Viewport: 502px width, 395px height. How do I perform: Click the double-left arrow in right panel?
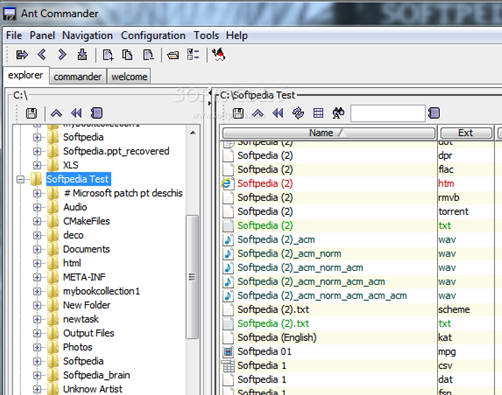278,113
